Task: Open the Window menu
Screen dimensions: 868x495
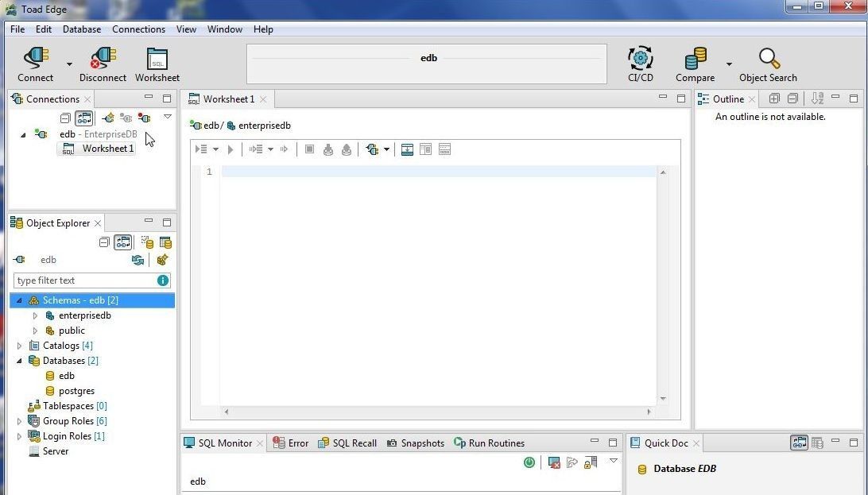Action: 225,29
